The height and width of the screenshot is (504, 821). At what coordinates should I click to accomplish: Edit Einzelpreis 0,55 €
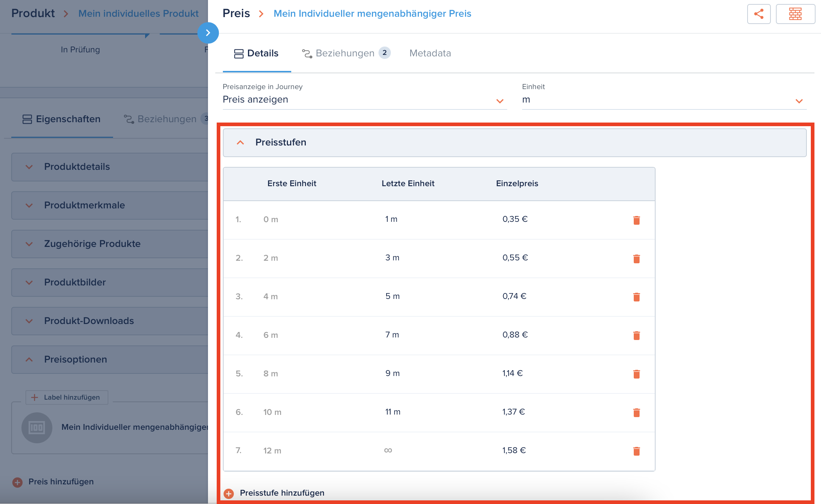point(515,258)
